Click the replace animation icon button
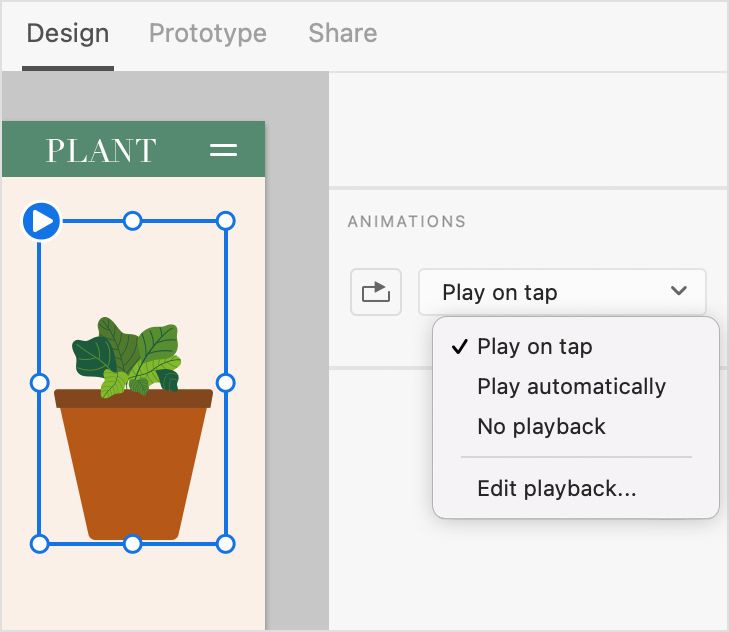The height and width of the screenshot is (632, 729). coord(376,292)
